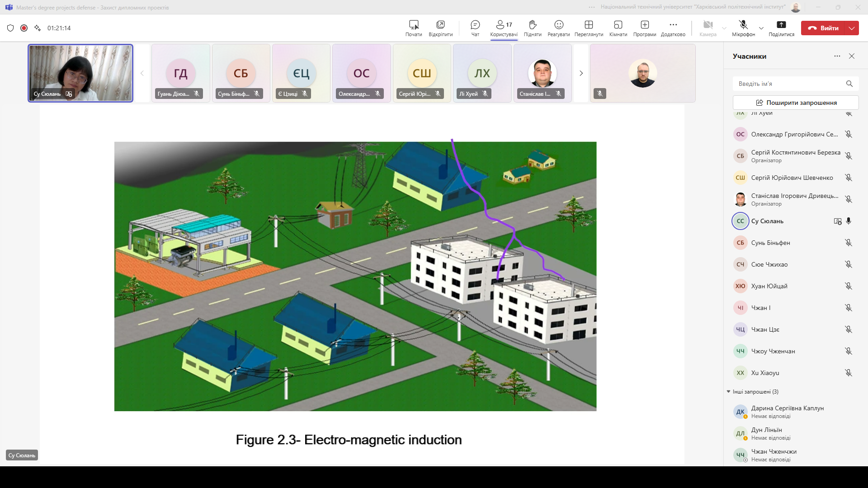Click Поширити запрошення button
The width and height of the screenshot is (868, 488).
(796, 103)
